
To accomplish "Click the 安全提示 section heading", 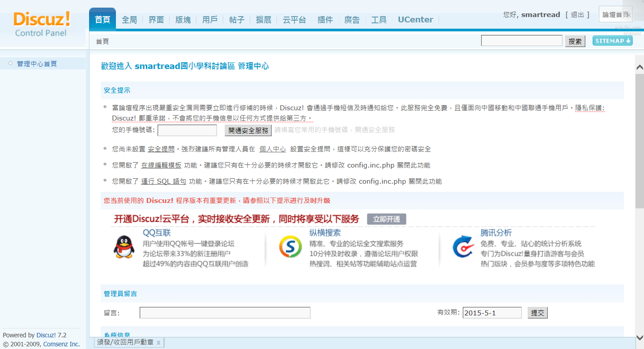I will click(x=117, y=90).
